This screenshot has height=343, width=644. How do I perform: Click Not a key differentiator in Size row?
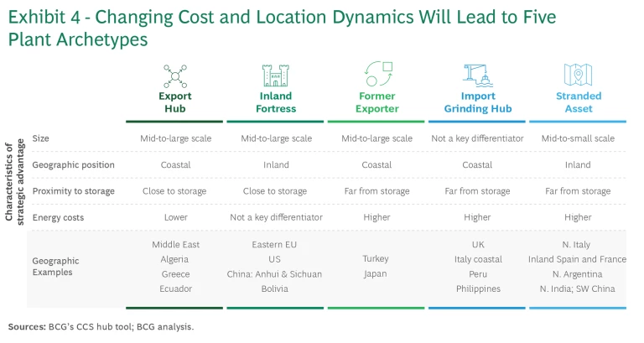point(477,138)
